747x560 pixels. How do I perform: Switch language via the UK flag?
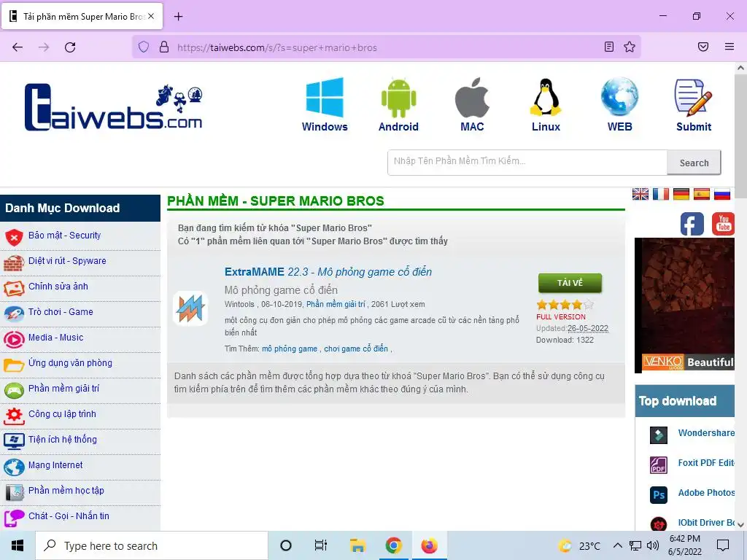point(640,194)
